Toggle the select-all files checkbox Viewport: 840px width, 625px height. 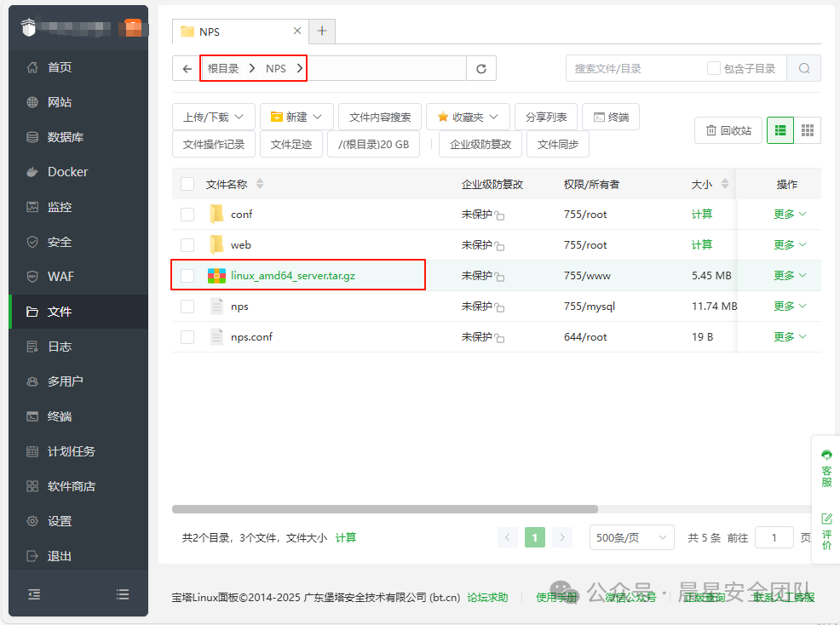(x=187, y=184)
